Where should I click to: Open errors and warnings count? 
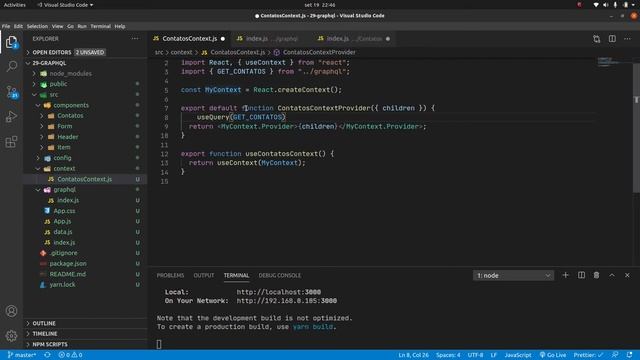click(70, 355)
